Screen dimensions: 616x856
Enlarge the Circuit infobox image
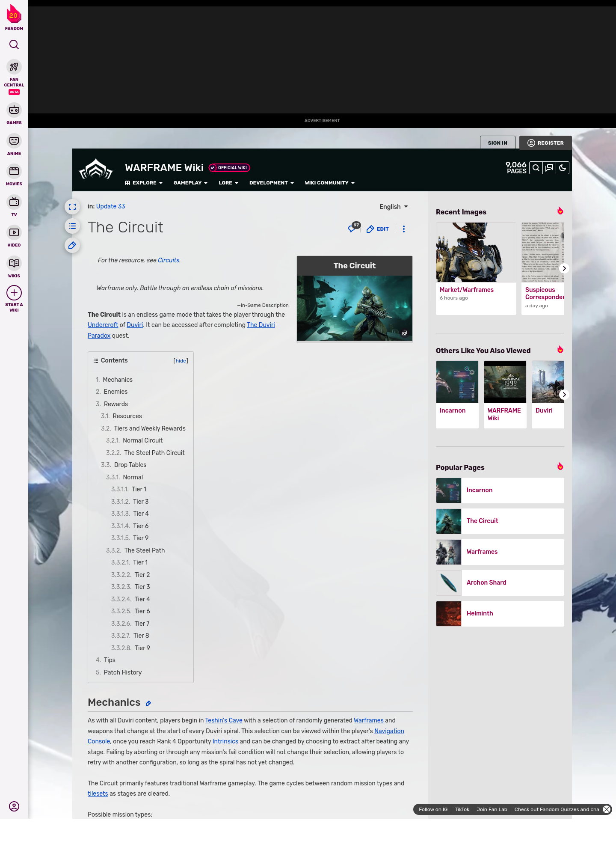click(x=355, y=308)
